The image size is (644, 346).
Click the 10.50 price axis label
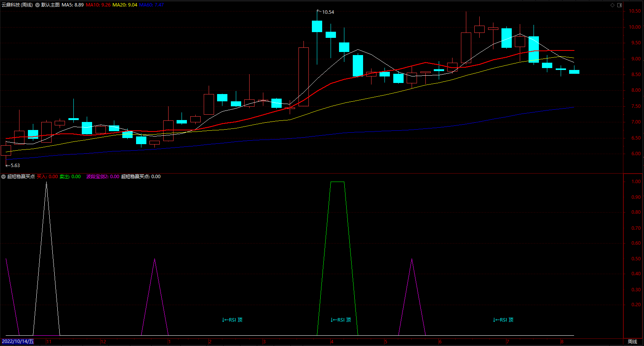[x=635, y=11]
